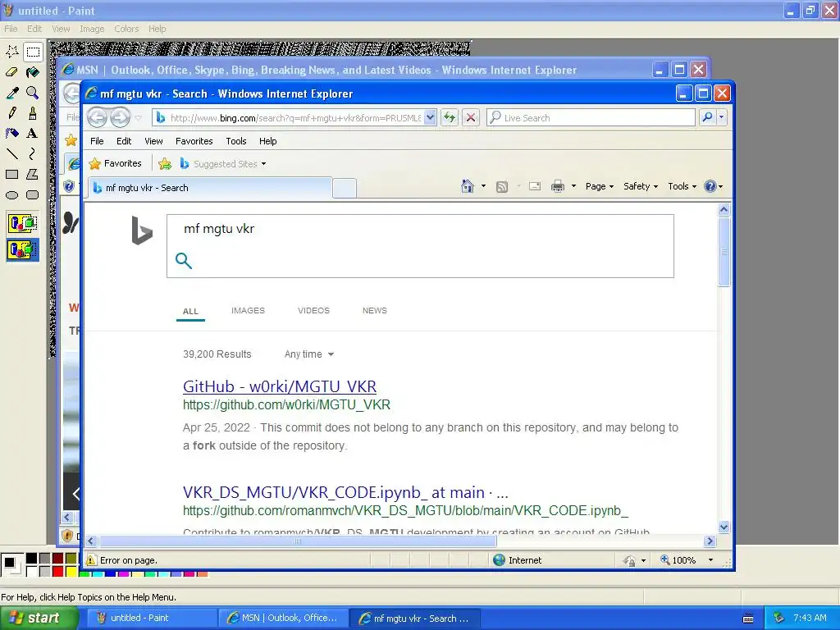Image resolution: width=840 pixels, height=630 pixels.
Task: Switch to the VIDEOS results tab
Action: click(313, 310)
